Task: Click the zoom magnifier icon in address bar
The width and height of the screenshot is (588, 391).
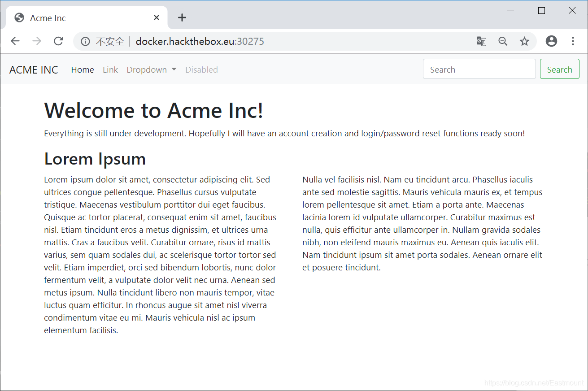Action: click(x=503, y=42)
